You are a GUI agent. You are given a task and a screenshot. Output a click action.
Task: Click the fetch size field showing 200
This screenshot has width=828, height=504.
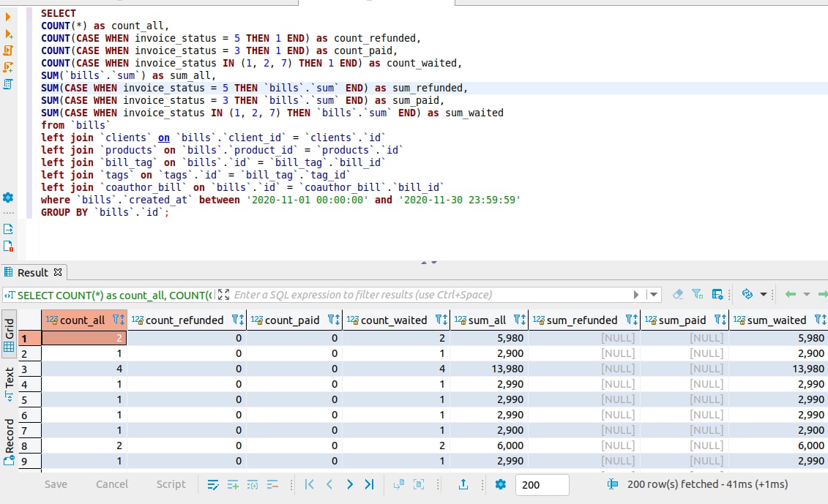(x=542, y=484)
